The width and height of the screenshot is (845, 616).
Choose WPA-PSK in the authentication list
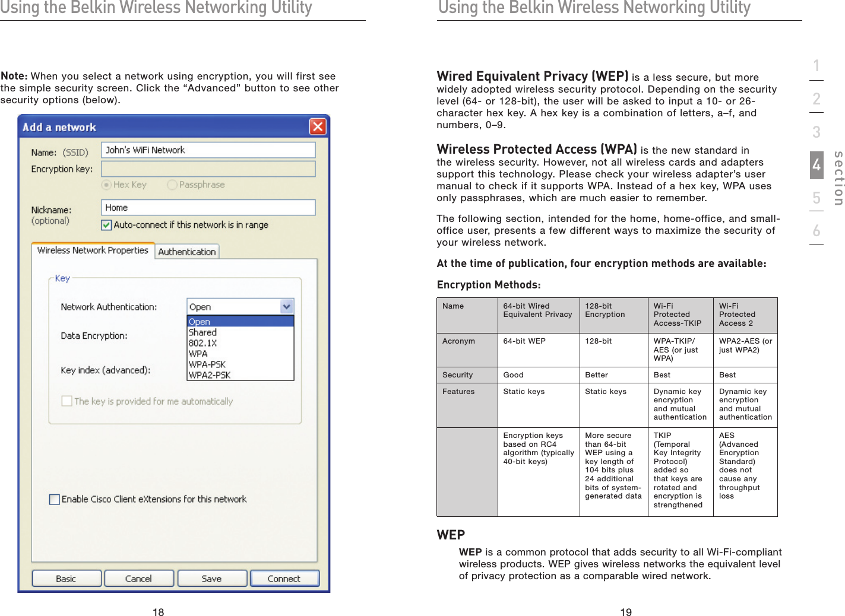[x=240, y=364]
